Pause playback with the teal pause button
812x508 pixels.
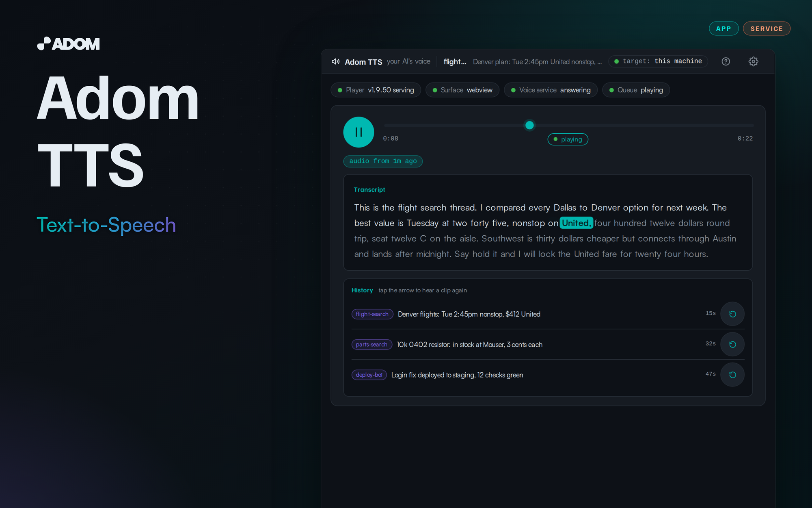tap(358, 132)
